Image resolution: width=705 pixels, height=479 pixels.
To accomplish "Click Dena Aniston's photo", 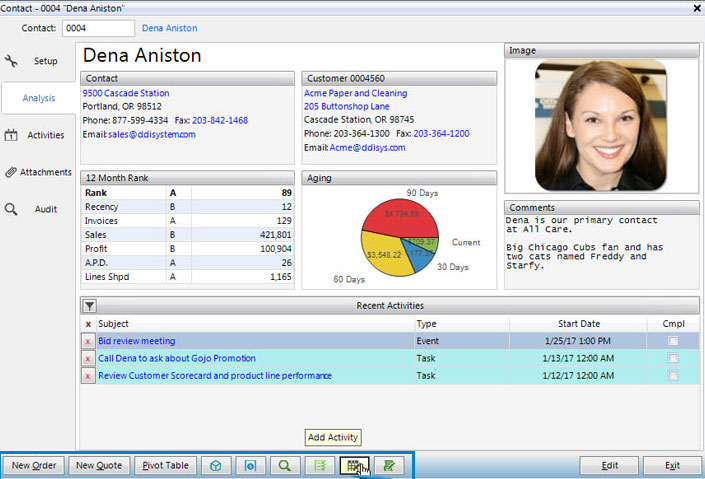I will pyautogui.click(x=601, y=125).
